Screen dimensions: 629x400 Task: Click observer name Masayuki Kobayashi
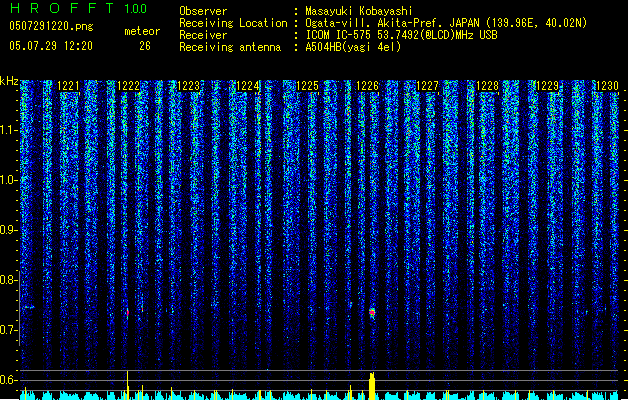click(x=359, y=11)
